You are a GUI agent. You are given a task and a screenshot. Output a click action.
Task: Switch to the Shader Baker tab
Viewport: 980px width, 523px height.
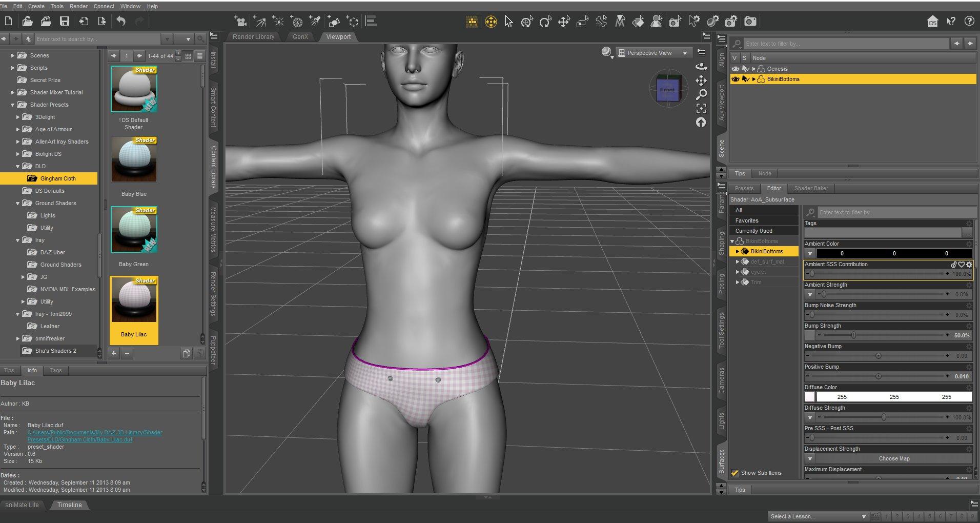(811, 188)
